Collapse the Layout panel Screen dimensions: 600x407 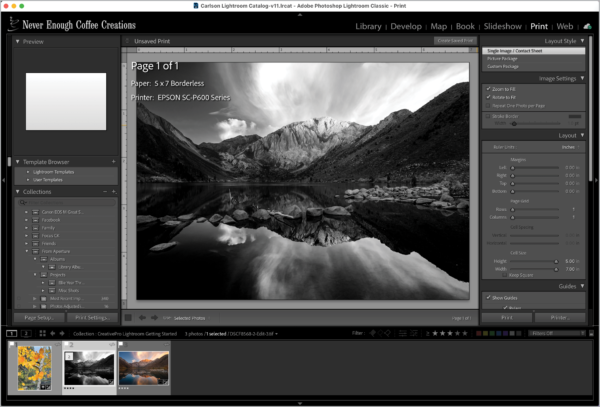coord(582,135)
